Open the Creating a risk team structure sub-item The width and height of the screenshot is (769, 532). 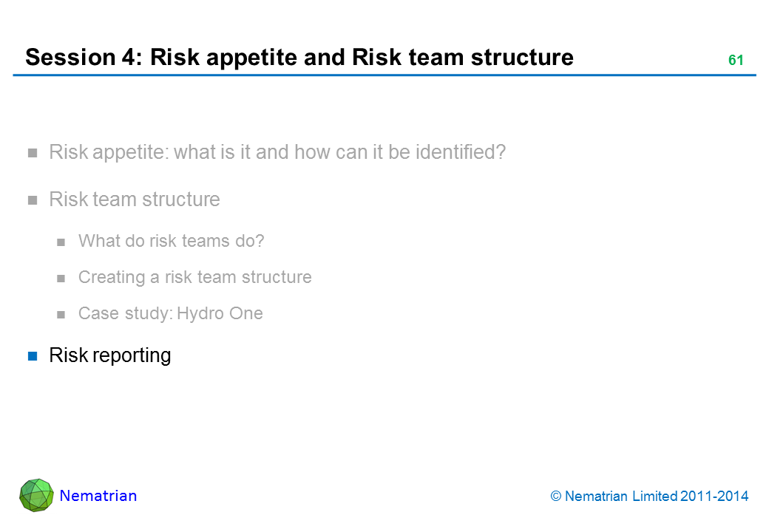[x=194, y=277]
